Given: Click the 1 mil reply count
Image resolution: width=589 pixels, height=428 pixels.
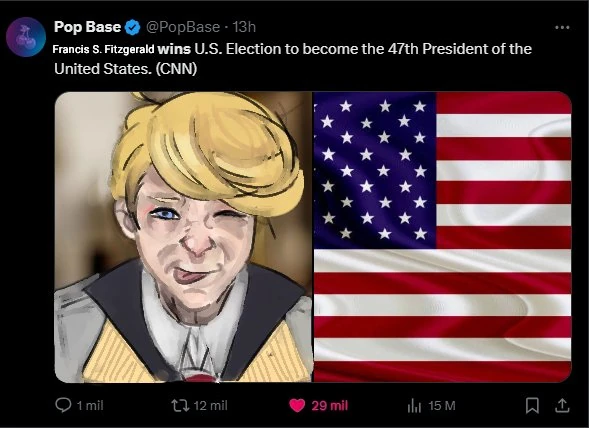Looking at the screenshot, I should tap(90, 406).
